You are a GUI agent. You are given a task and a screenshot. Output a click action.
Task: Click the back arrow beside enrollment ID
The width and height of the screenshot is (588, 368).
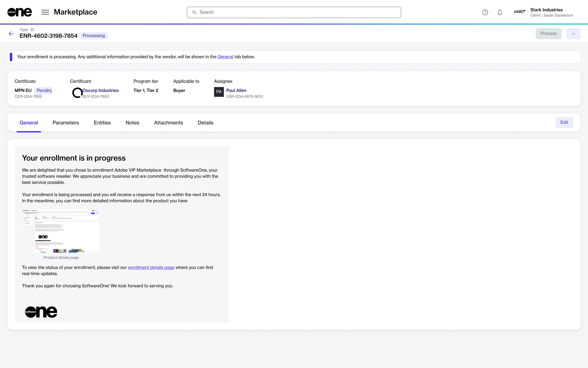click(11, 34)
